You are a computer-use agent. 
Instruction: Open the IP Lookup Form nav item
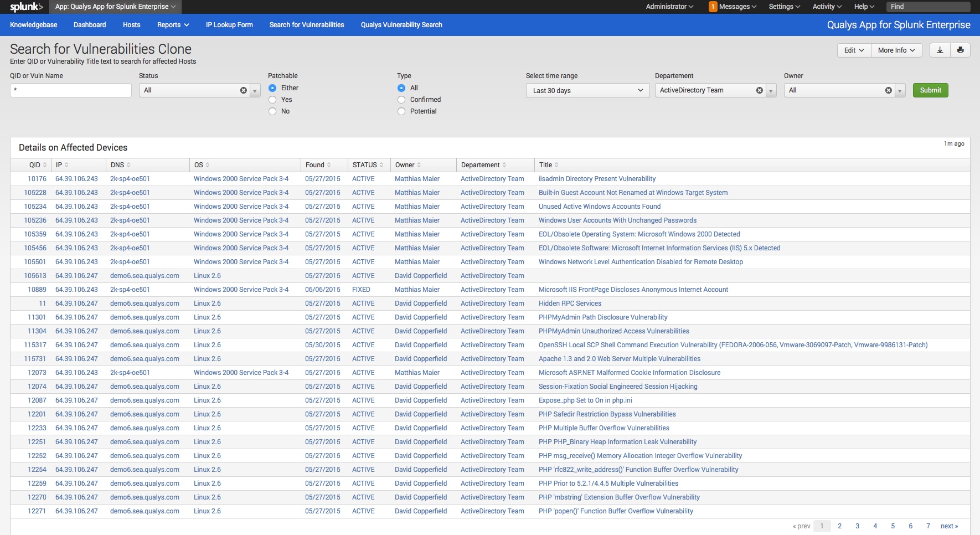click(x=229, y=25)
